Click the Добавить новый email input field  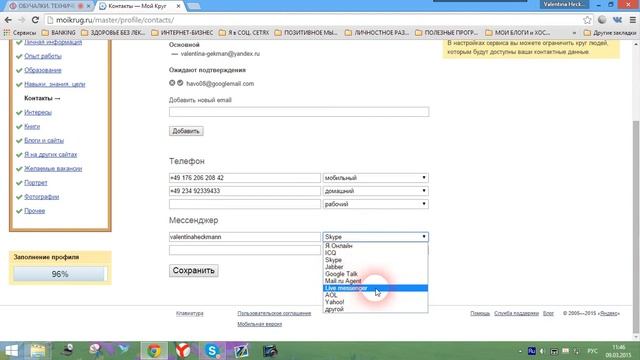click(299, 112)
